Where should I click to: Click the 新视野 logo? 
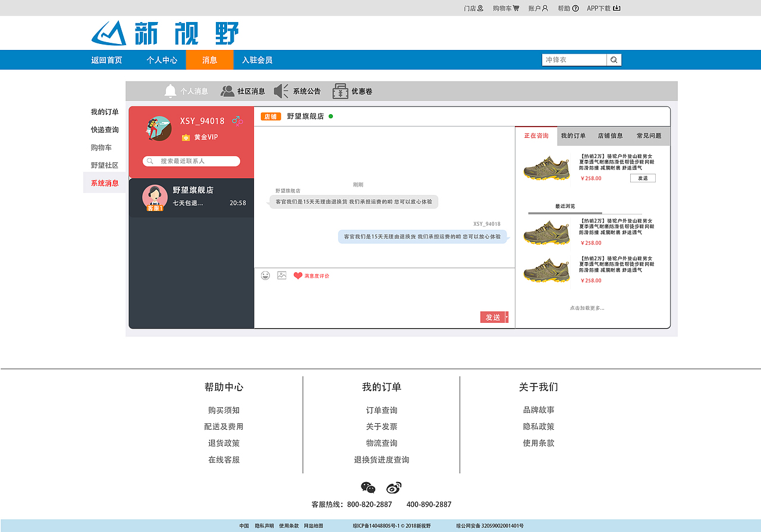(165, 33)
